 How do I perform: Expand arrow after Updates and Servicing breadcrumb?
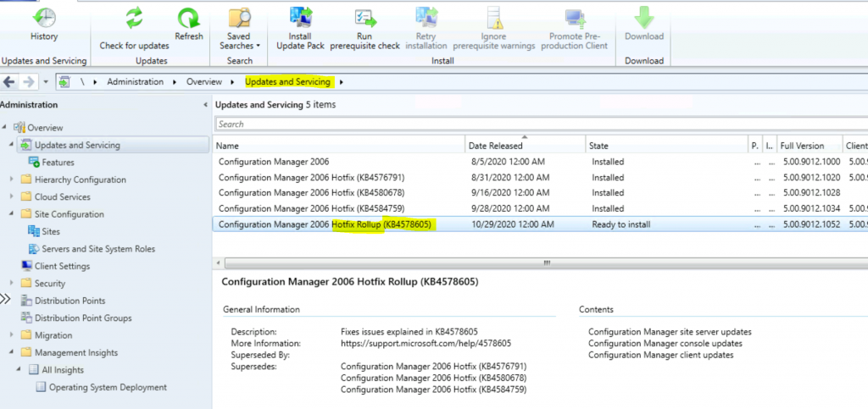(341, 82)
